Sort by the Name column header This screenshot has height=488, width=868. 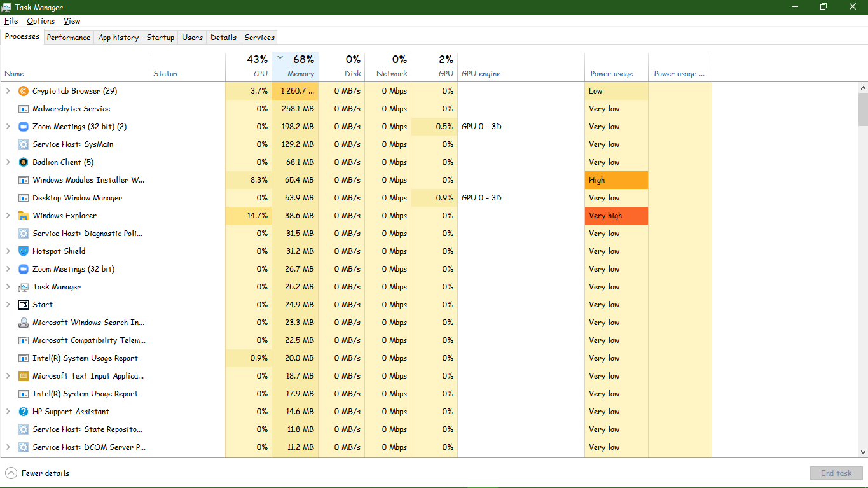[x=75, y=66]
